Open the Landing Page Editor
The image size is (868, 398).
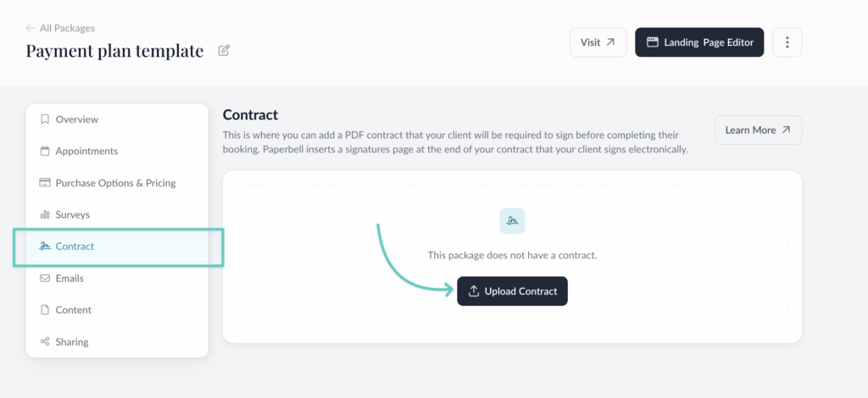pyautogui.click(x=699, y=42)
